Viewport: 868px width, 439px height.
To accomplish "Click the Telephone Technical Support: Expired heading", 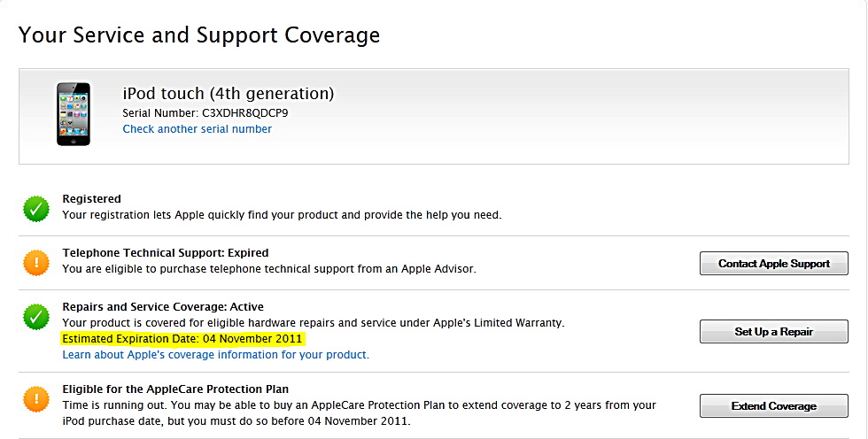I will point(165,253).
